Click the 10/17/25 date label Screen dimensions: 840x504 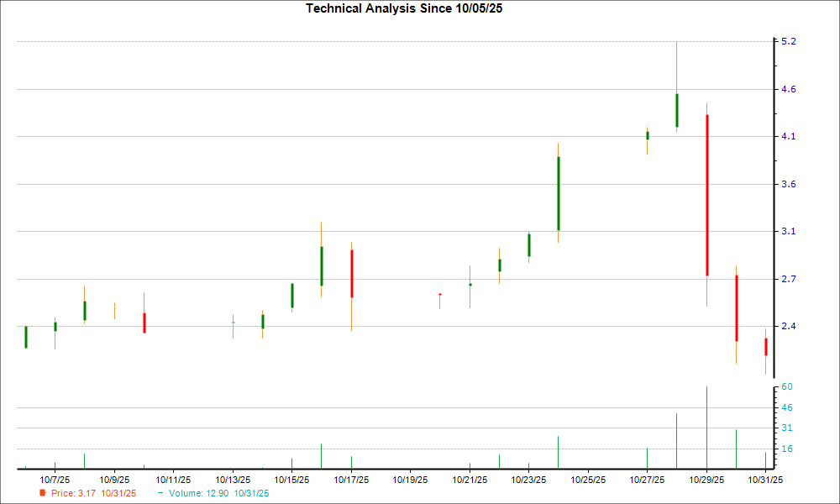coord(351,480)
